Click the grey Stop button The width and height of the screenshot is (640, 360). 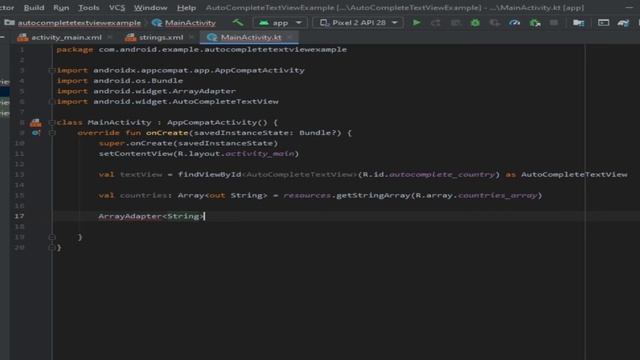click(554, 23)
